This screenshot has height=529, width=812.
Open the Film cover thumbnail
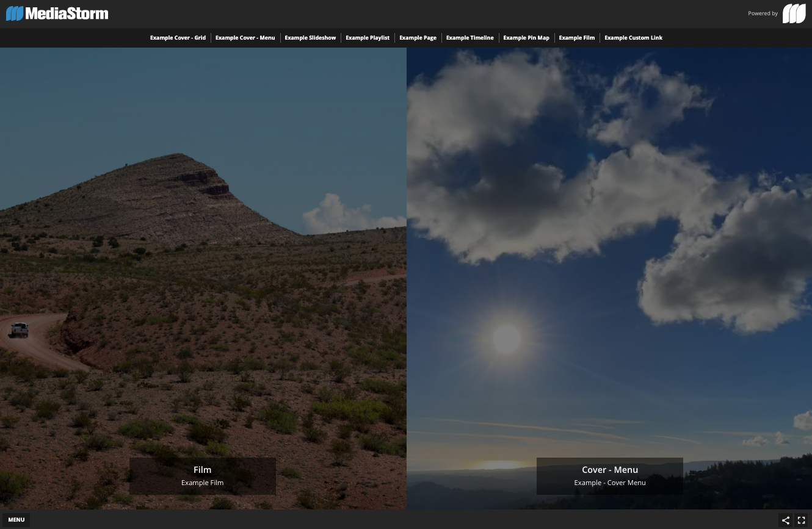coord(202,476)
